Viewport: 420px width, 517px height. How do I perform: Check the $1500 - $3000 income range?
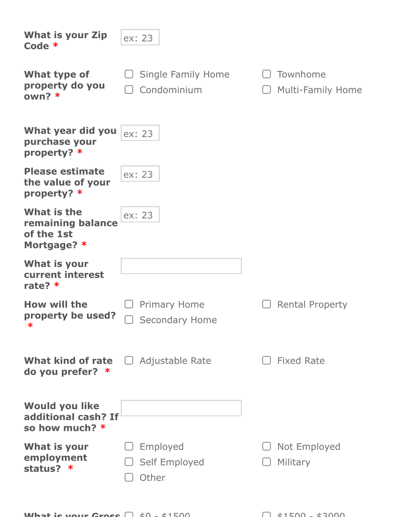point(266,514)
